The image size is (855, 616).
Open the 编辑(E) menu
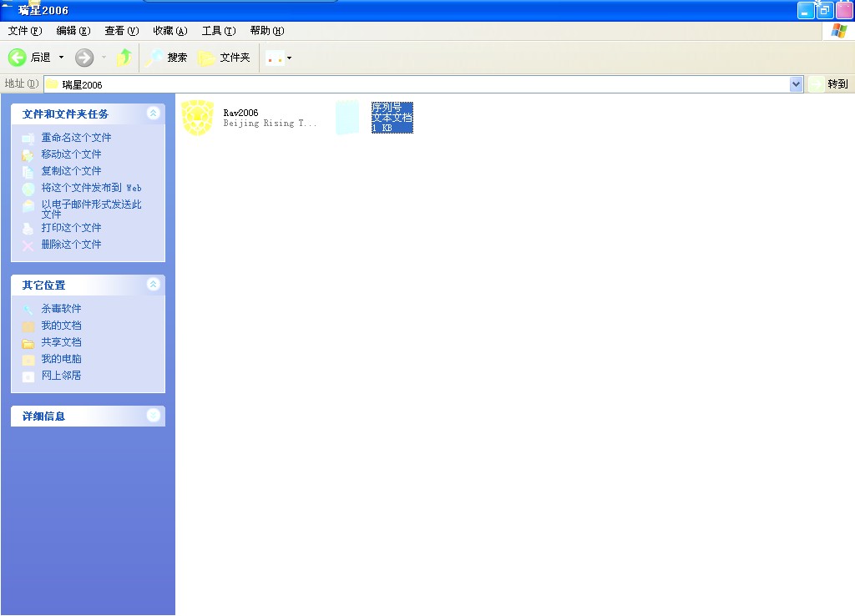click(x=73, y=31)
